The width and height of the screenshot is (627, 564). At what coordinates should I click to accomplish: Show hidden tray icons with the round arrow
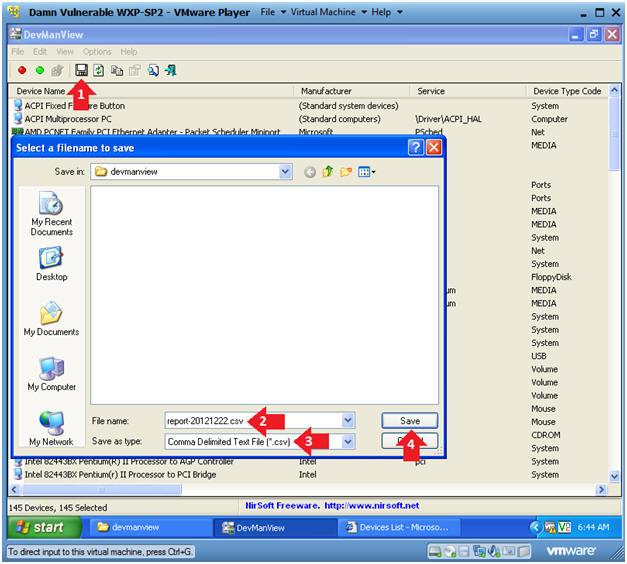point(535,528)
